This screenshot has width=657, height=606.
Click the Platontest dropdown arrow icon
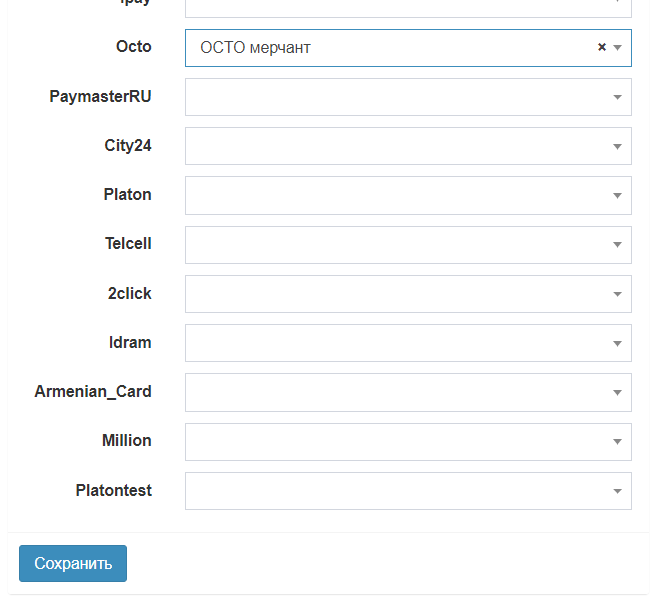618,491
